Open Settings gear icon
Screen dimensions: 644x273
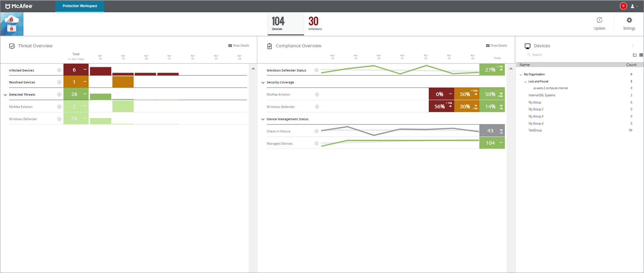629,20
